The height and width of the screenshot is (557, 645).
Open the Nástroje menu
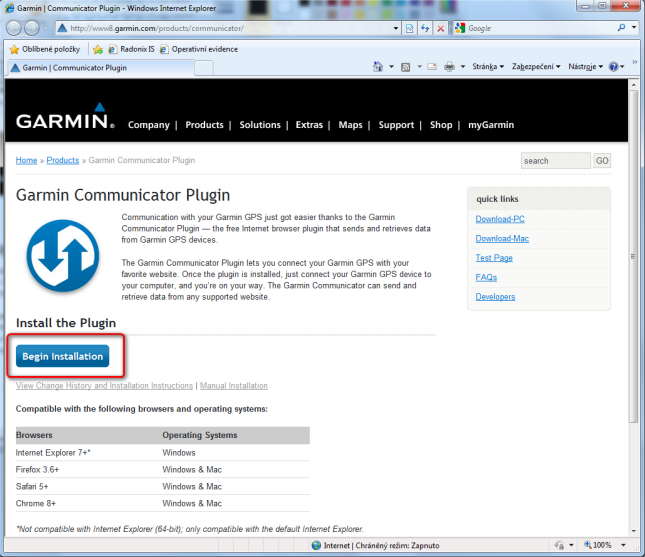[586, 67]
